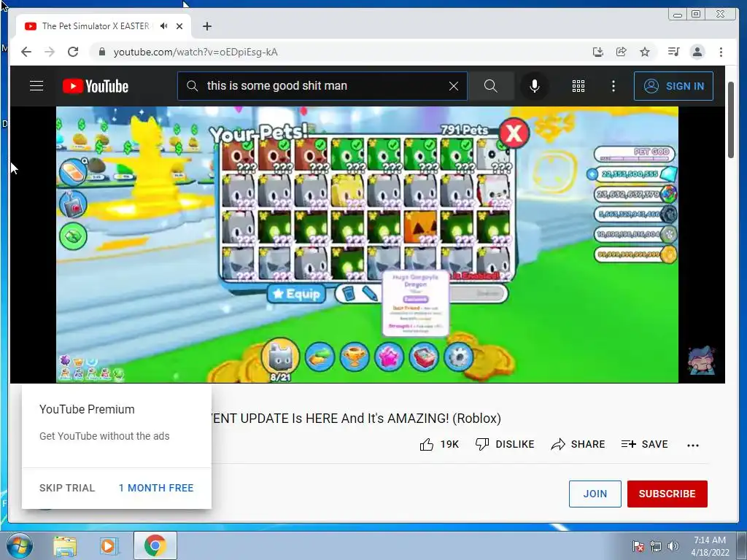Image resolution: width=747 pixels, height=560 pixels.
Task: Choose 1 MONTH FREE offer
Action: click(x=156, y=488)
